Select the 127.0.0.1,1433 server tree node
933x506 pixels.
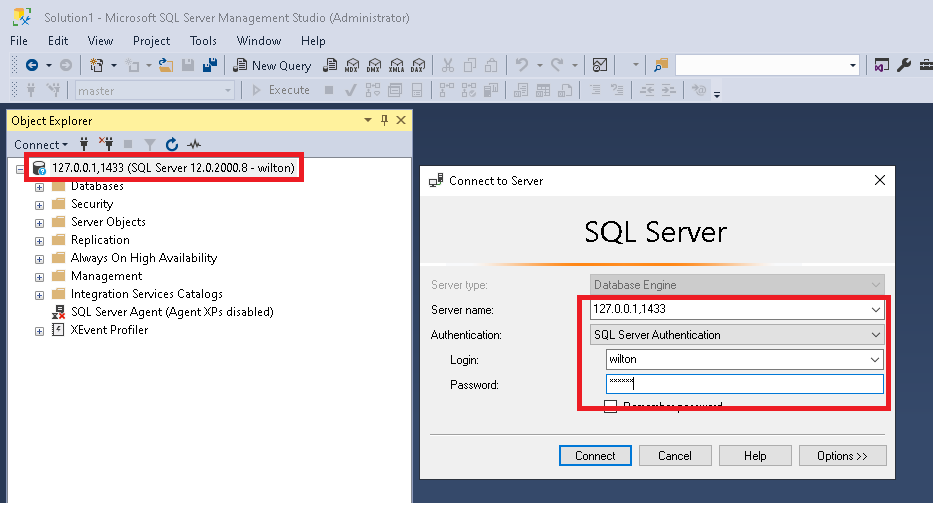(173, 168)
